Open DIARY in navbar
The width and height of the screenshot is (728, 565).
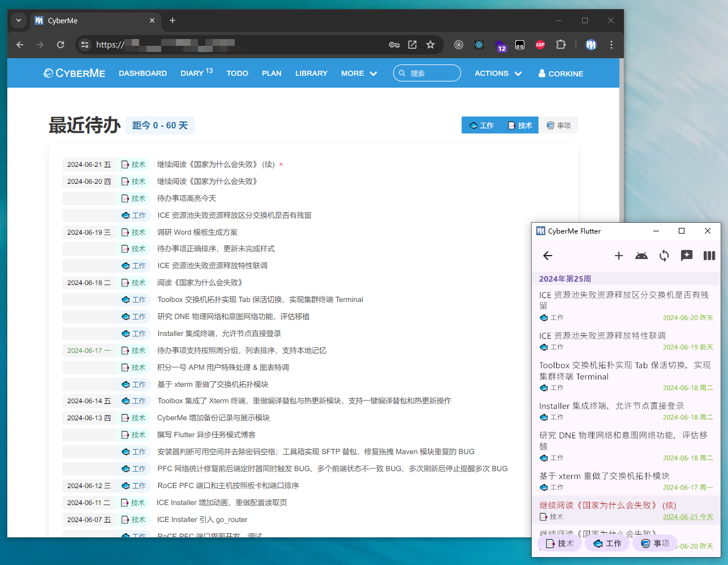point(196,73)
